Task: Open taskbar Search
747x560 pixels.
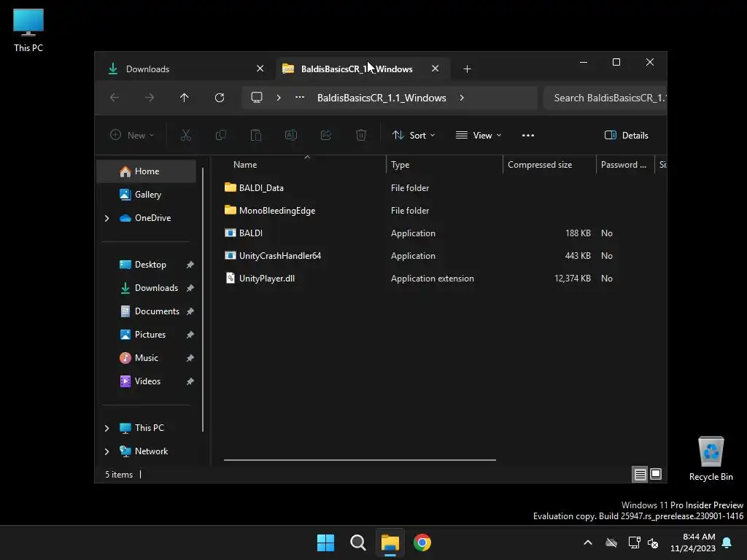Action: pos(357,542)
